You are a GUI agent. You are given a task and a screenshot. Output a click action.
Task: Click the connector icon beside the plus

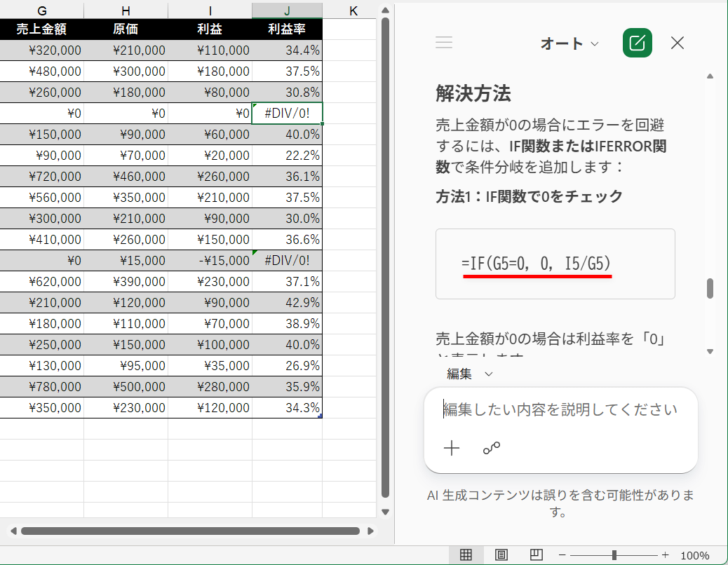click(491, 448)
